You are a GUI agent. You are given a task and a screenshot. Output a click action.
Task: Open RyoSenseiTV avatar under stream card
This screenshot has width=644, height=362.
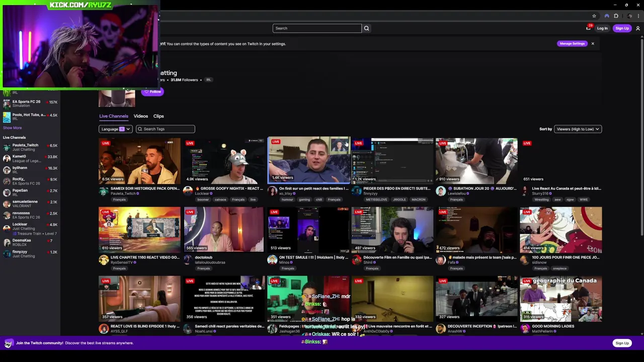103,260
